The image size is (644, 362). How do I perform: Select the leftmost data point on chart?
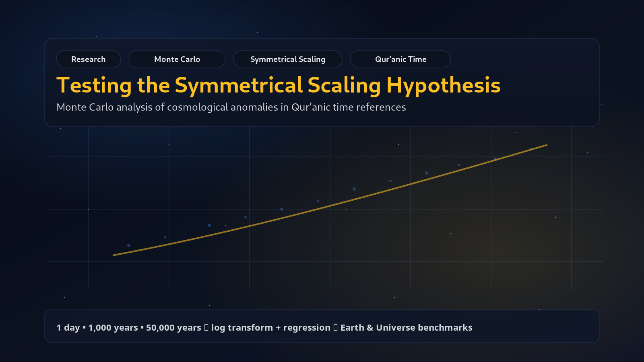click(129, 245)
